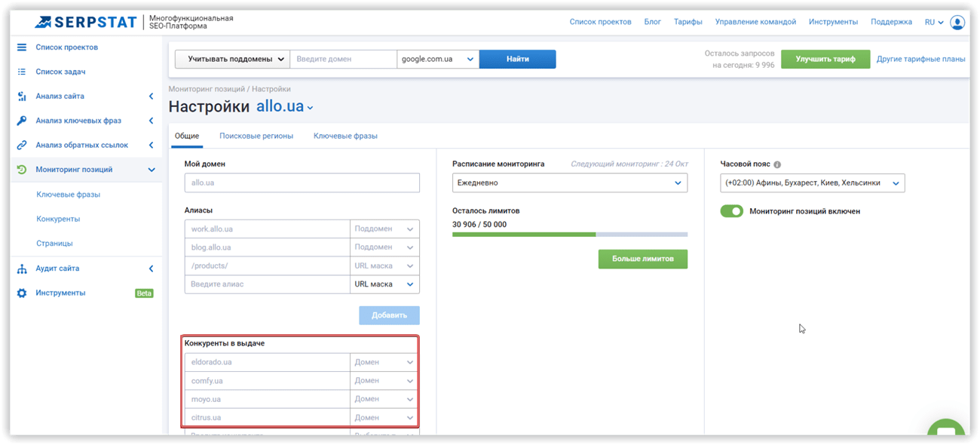Click the /products/ alias field
Image resolution: width=980 pixels, height=445 pixels.
(267, 265)
